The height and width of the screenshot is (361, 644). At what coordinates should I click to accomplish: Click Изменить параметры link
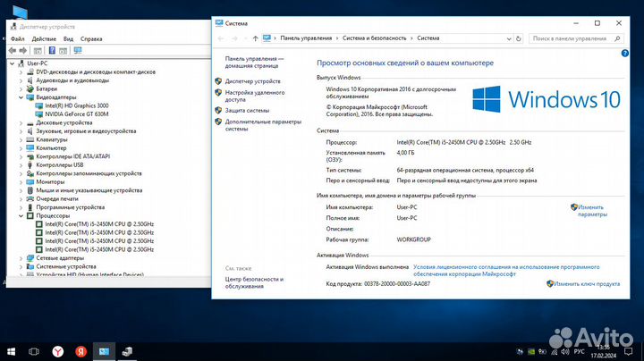coord(592,211)
